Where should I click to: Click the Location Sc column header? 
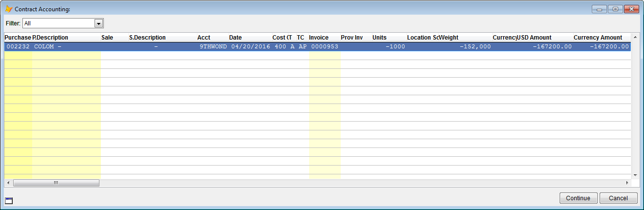coord(422,38)
